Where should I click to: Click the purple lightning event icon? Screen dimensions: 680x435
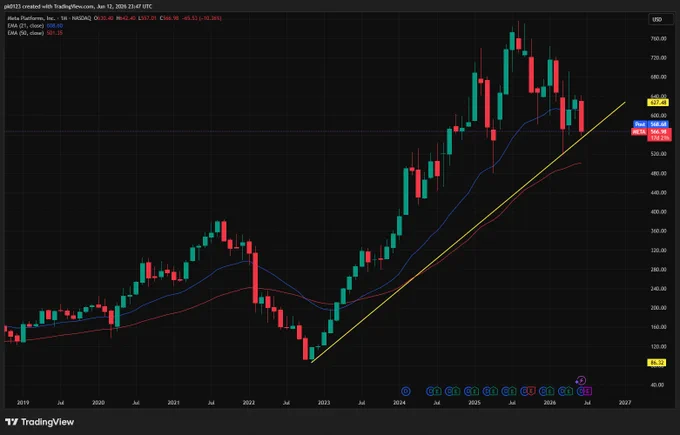point(582,380)
